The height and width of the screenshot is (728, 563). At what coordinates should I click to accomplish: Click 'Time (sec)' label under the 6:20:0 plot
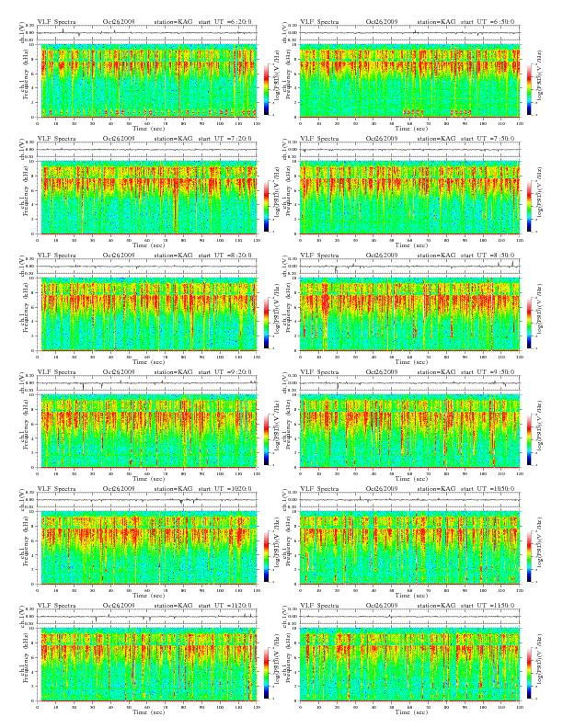[x=149, y=128]
